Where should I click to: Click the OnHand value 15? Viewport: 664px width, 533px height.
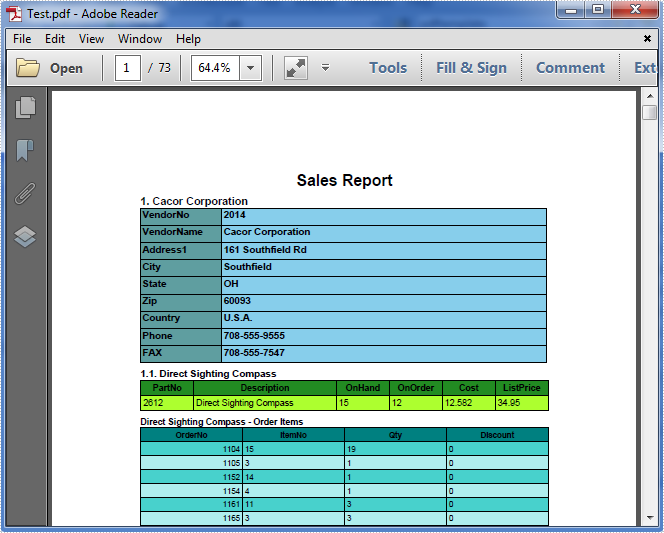(x=344, y=403)
